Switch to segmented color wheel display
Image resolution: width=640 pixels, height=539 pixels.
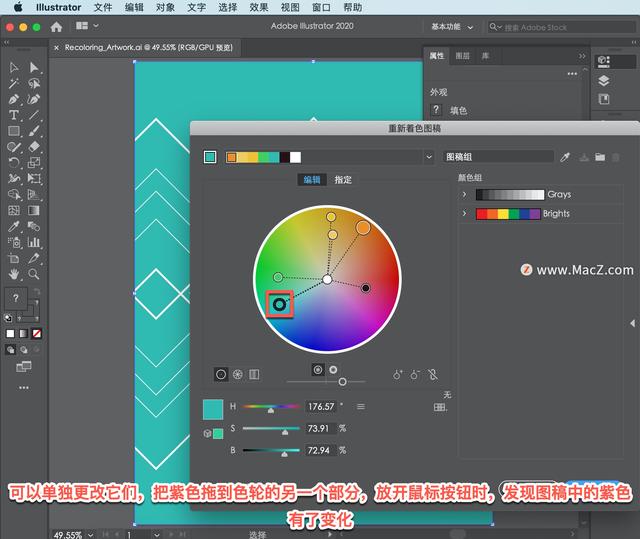coord(238,374)
